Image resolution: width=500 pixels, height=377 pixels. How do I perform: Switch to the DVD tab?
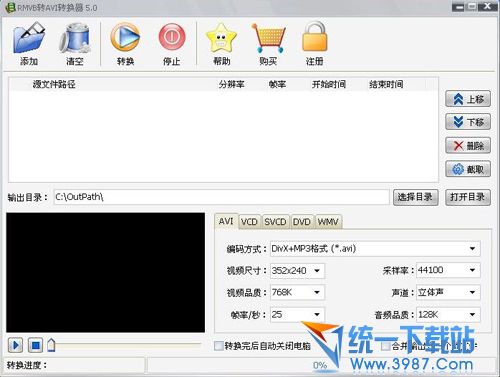click(x=302, y=222)
